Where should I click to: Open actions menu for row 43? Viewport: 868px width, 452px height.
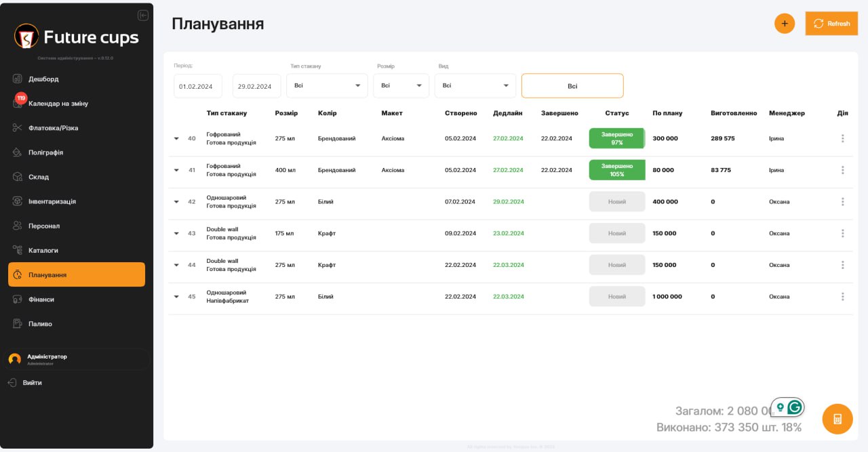point(843,233)
